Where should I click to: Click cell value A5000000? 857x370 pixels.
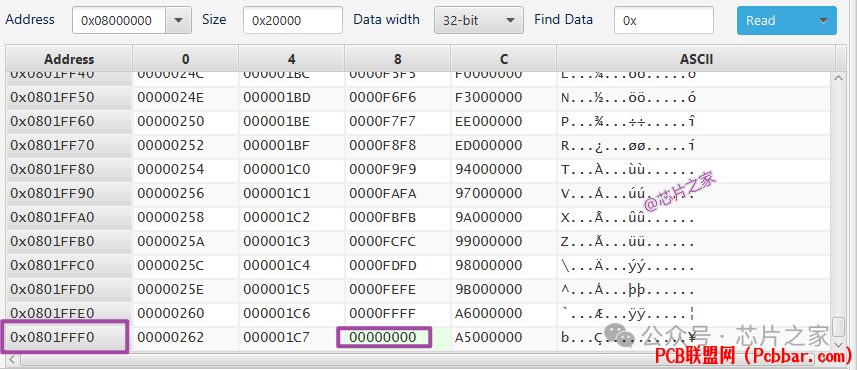489,338
